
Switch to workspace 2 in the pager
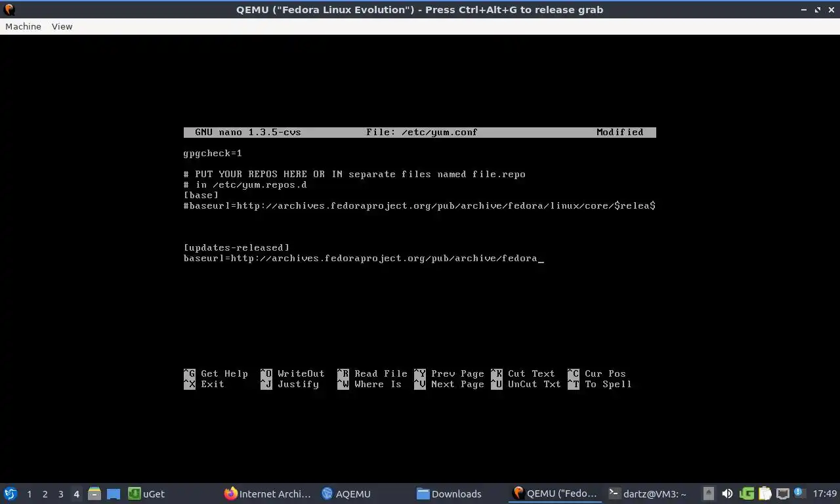coord(45,494)
